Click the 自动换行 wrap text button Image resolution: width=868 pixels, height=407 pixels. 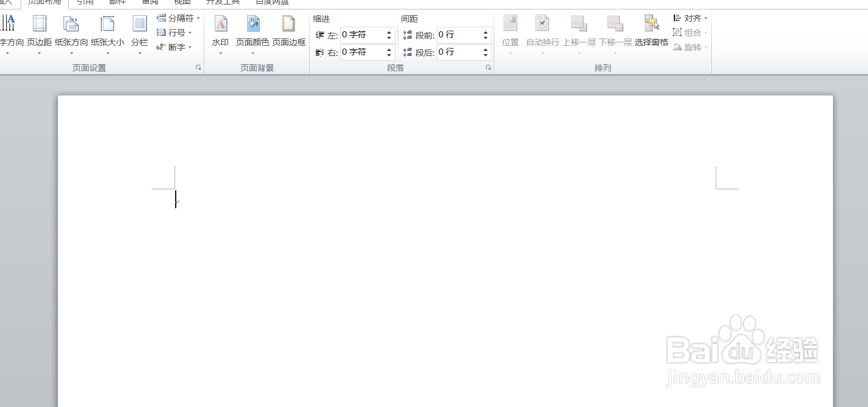[543, 35]
